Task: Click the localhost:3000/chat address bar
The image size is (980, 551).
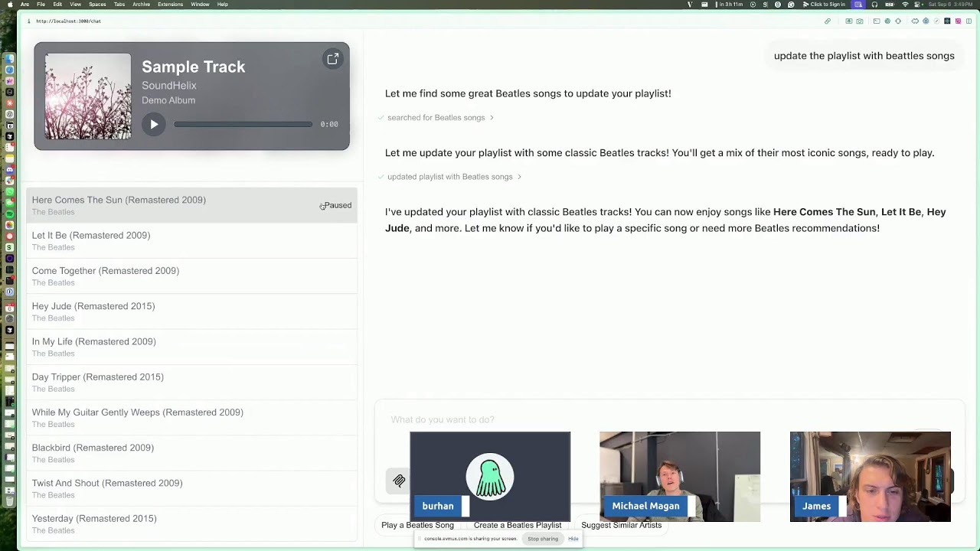Action: click(x=68, y=21)
